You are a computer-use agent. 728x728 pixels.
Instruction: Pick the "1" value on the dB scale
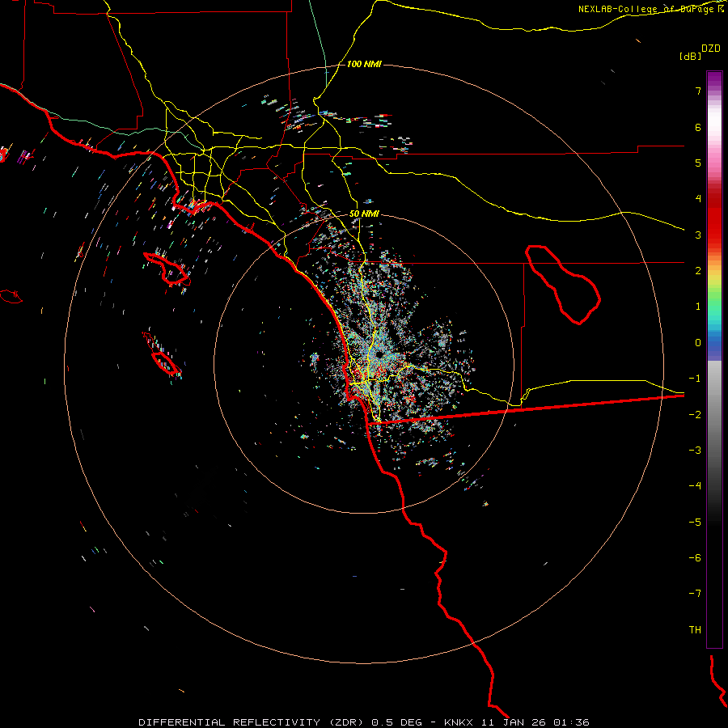pos(698,307)
